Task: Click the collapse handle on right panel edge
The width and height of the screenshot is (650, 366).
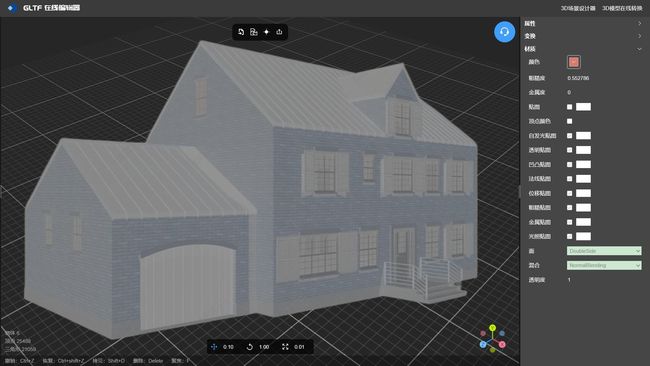Action: click(519, 191)
